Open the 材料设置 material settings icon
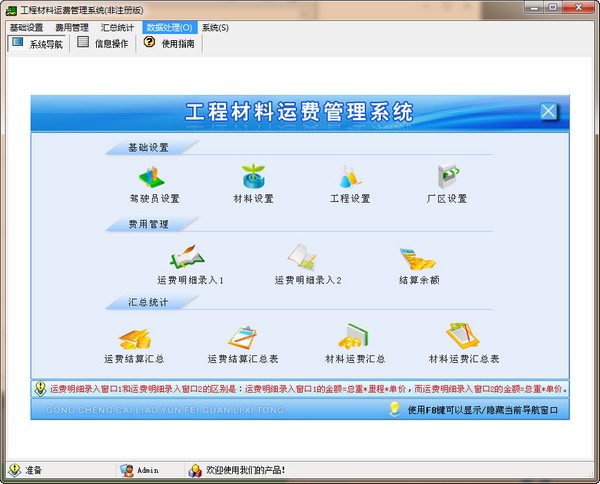 pyautogui.click(x=253, y=180)
